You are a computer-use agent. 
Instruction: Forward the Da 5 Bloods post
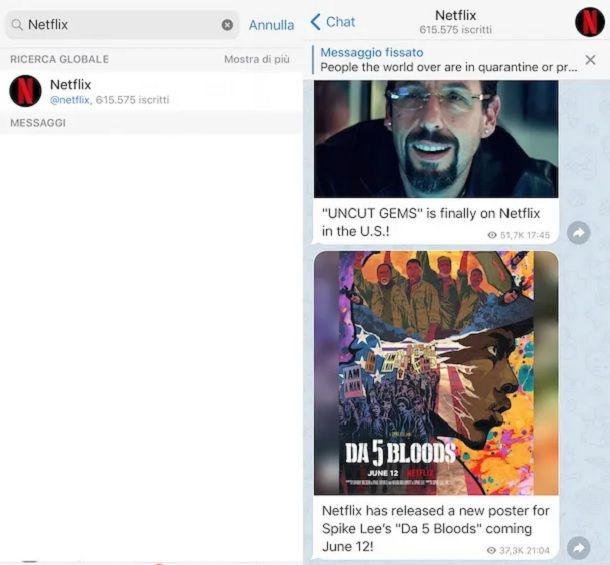pyautogui.click(x=578, y=548)
